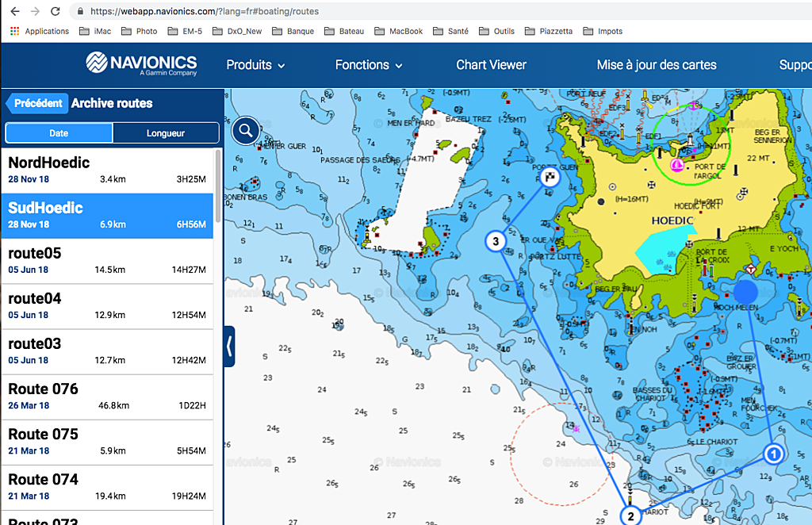This screenshot has width=812, height=525.
Task: Open the NordHoedic route
Action: pyautogui.click(x=107, y=171)
